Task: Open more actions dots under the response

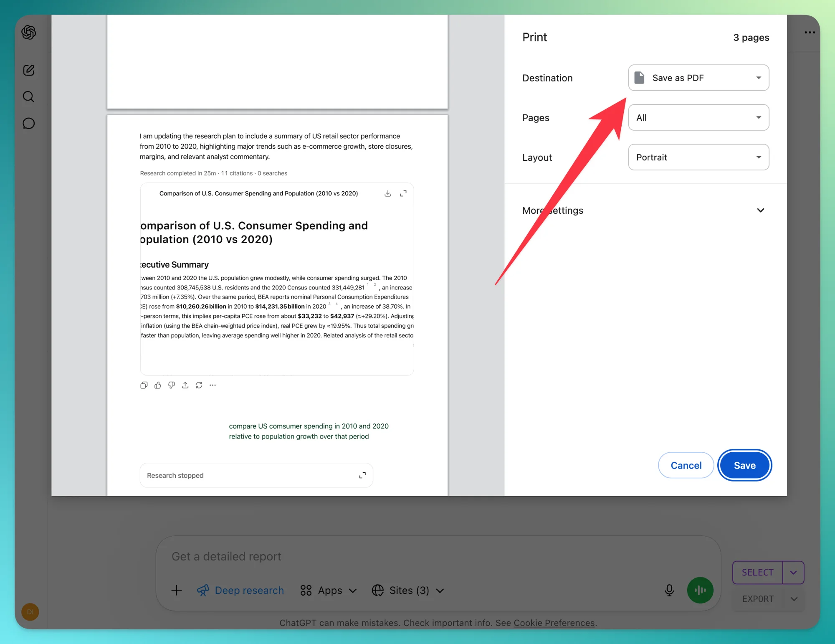Action: 213,385
